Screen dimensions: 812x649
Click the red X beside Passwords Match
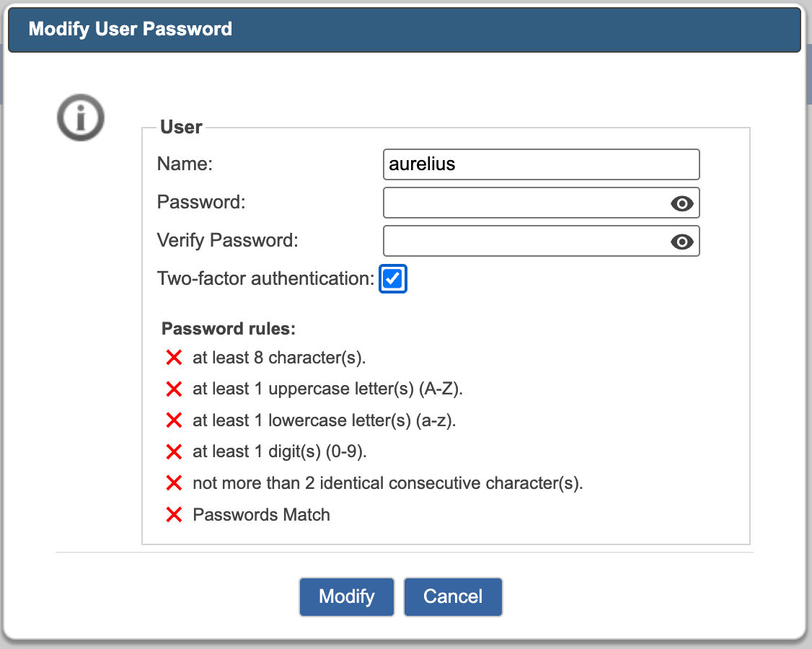174,515
